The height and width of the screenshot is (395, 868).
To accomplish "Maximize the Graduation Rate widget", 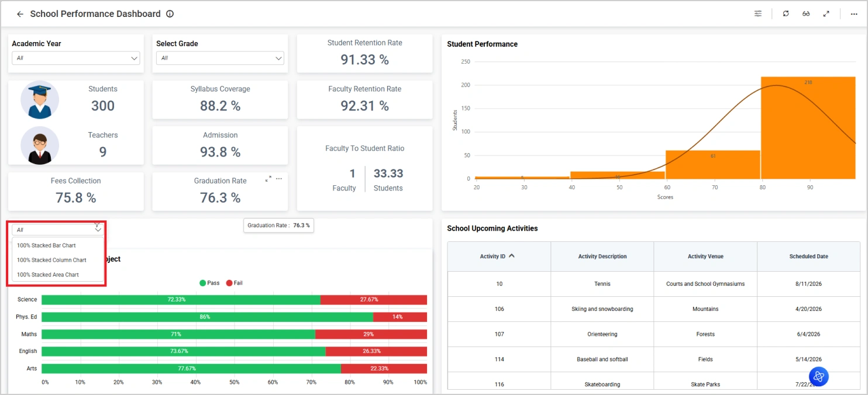I will pyautogui.click(x=268, y=179).
